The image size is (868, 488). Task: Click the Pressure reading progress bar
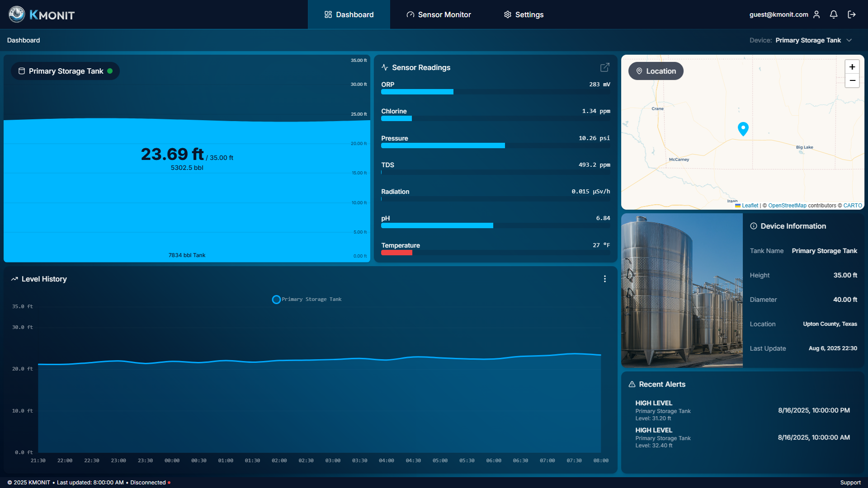(495, 145)
